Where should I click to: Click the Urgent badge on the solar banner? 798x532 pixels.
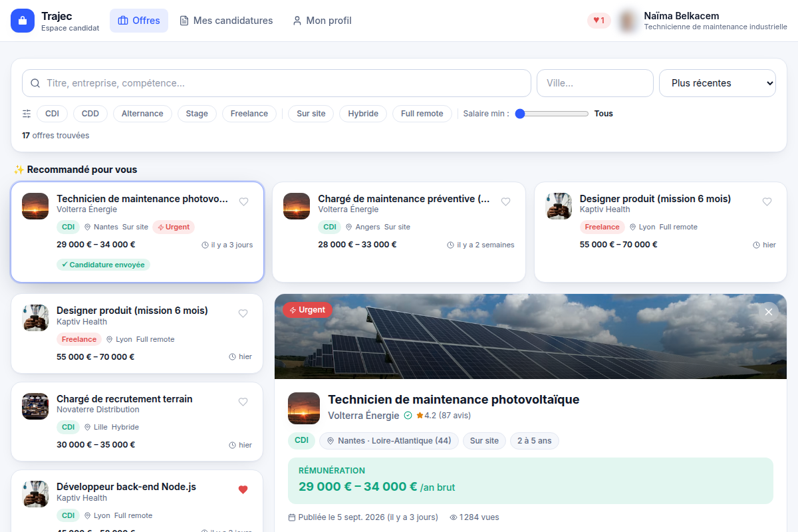pos(307,310)
